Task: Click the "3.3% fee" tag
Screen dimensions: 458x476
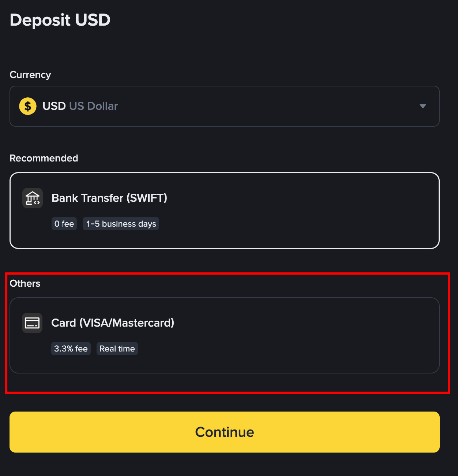Action: click(71, 349)
